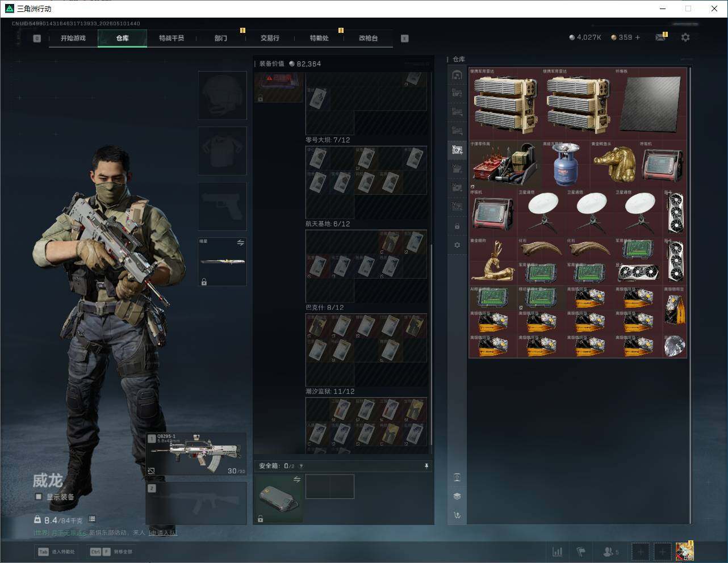This screenshot has height=563, width=728.
Task: Click the Tab 进入特勤处 button
Action: coord(56,552)
